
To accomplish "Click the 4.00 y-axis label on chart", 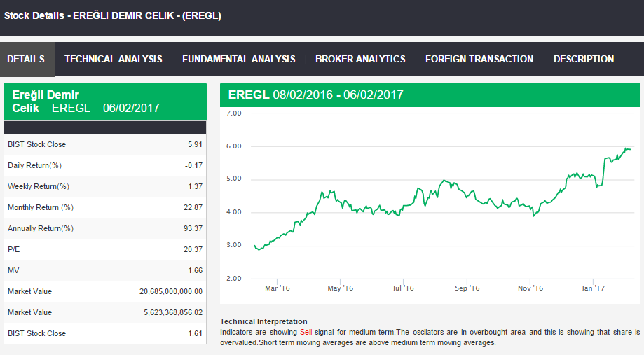I will 233,212.
